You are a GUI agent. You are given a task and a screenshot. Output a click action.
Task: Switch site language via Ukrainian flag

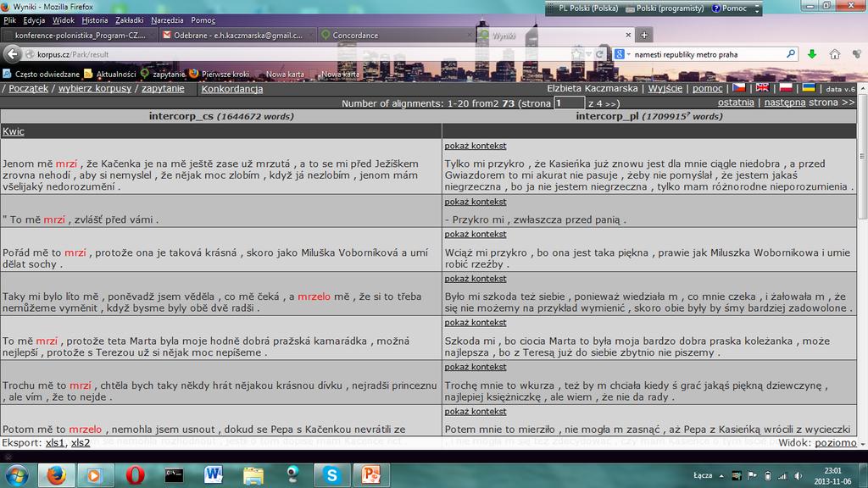coord(809,88)
